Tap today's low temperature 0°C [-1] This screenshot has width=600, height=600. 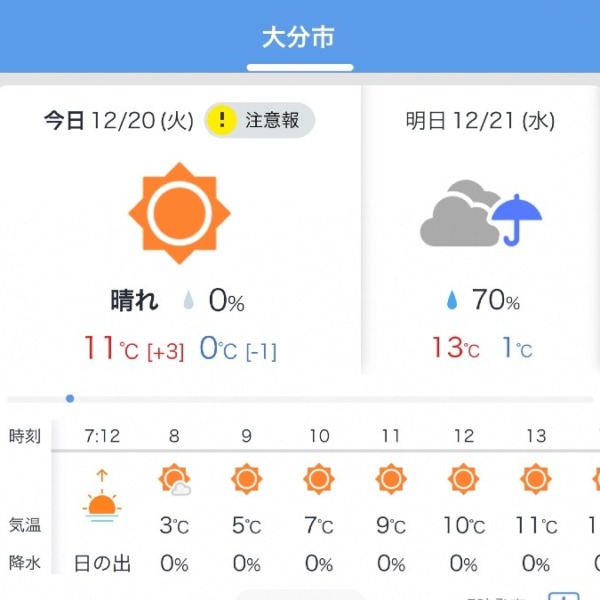(x=238, y=349)
